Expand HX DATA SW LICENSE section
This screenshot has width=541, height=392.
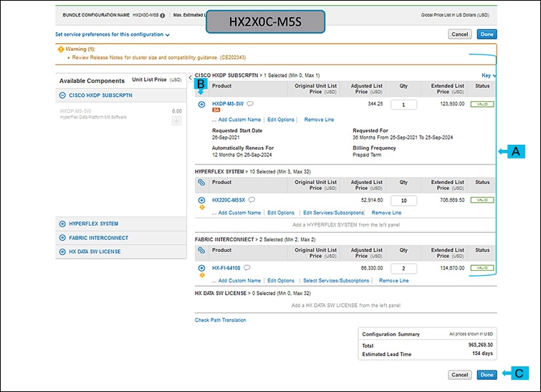click(63, 252)
